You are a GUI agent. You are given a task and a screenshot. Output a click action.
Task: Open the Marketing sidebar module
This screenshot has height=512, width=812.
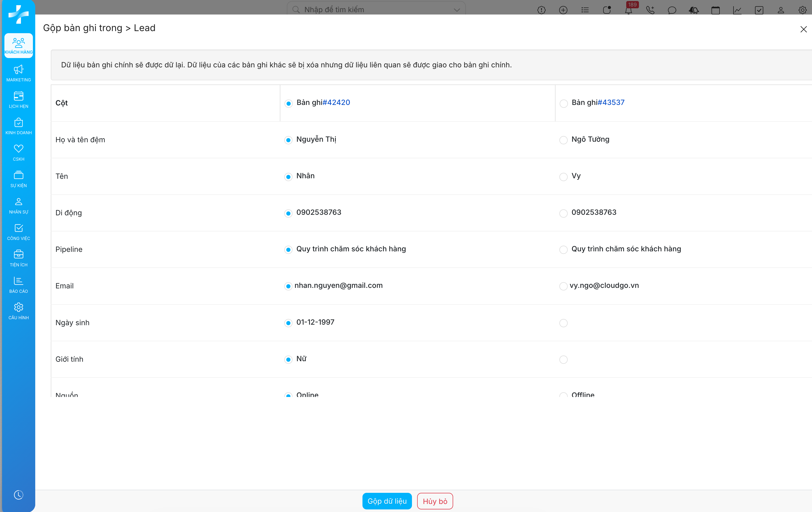pyautogui.click(x=19, y=73)
